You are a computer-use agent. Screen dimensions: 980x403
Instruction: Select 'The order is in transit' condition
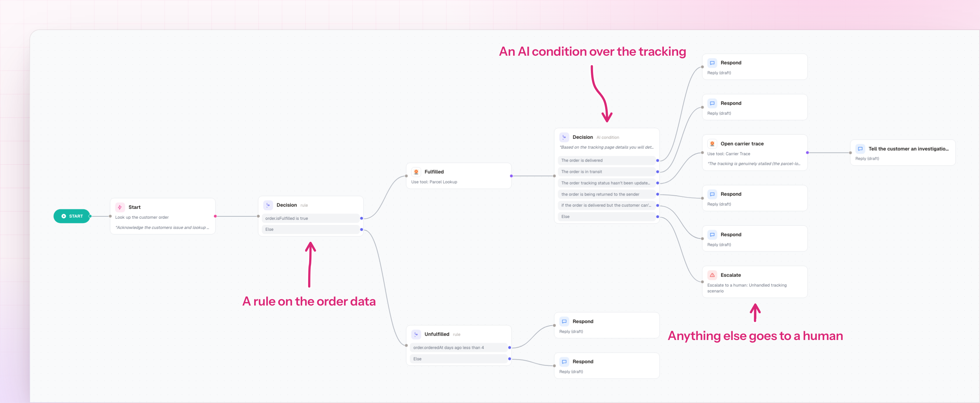606,172
